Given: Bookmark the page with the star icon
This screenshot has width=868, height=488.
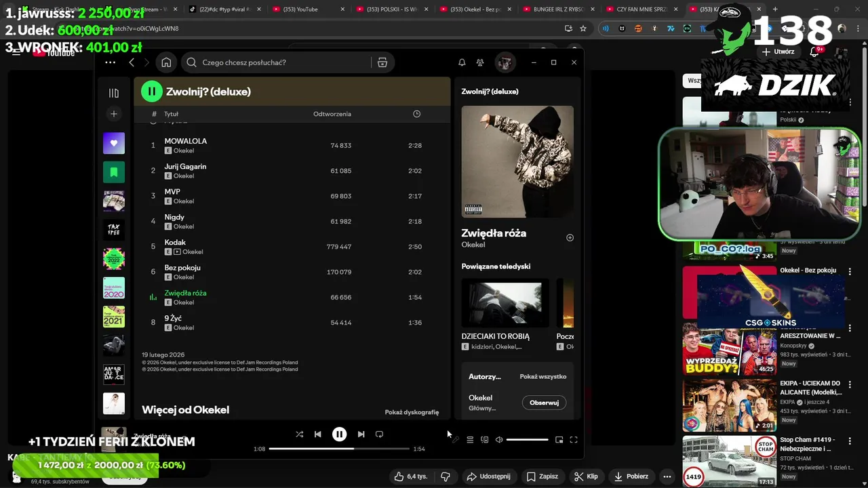Looking at the screenshot, I should pos(583,28).
